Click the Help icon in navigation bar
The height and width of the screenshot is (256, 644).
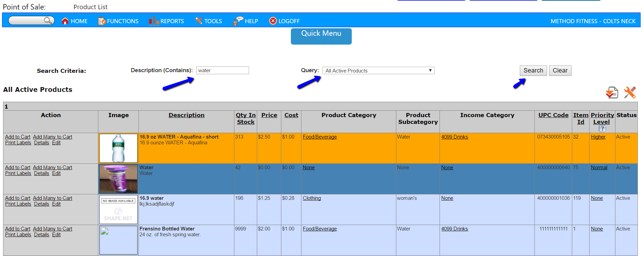coord(238,21)
